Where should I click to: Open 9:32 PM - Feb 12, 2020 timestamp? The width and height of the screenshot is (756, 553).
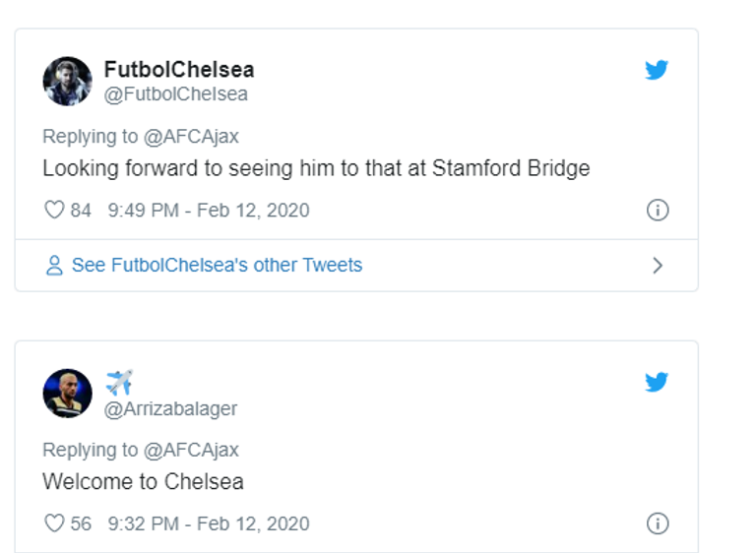point(208,523)
